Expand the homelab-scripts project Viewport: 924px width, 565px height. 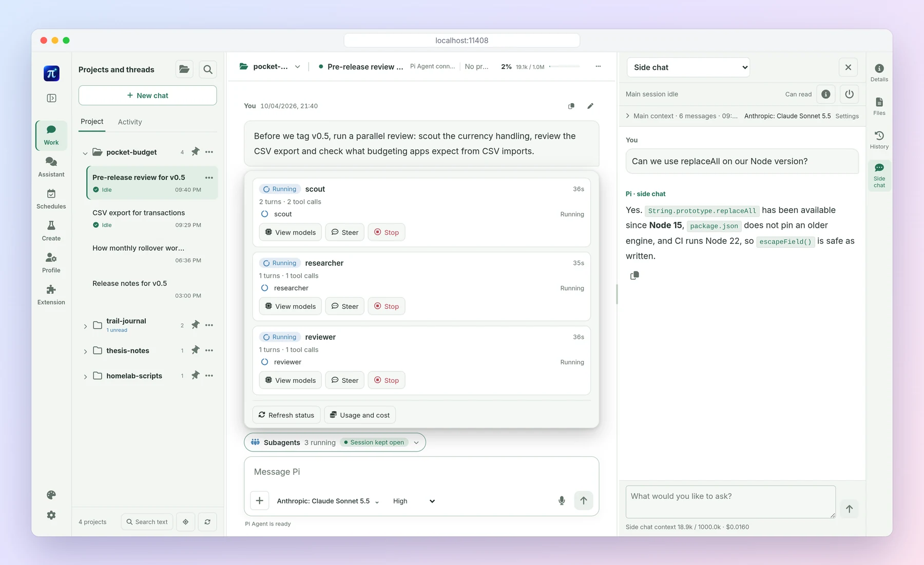point(85,376)
